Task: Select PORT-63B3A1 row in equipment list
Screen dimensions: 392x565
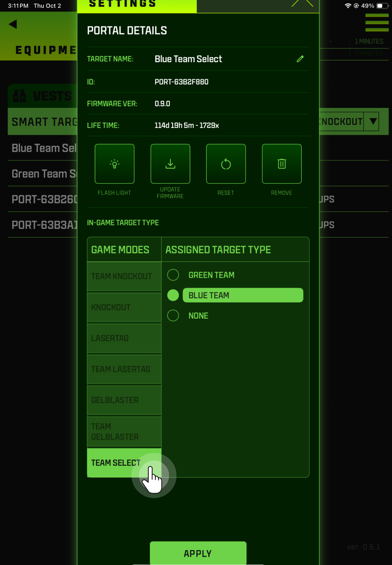Action: click(x=42, y=225)
